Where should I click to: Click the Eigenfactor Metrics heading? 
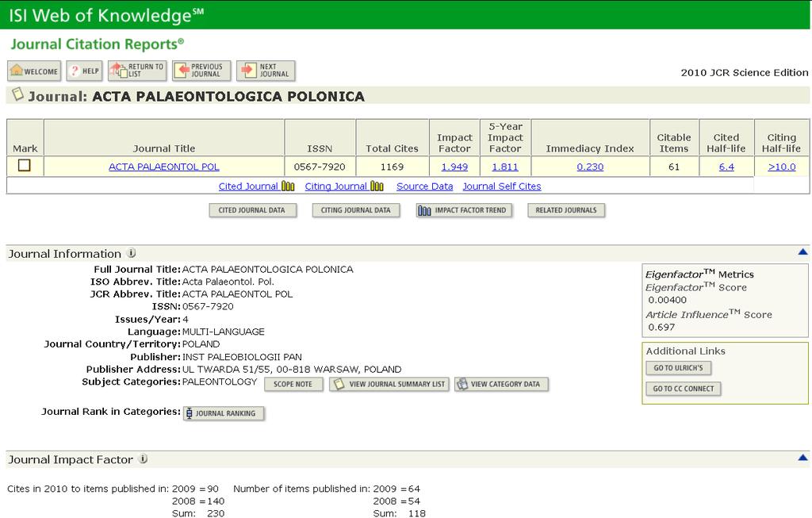coord(699,274)
